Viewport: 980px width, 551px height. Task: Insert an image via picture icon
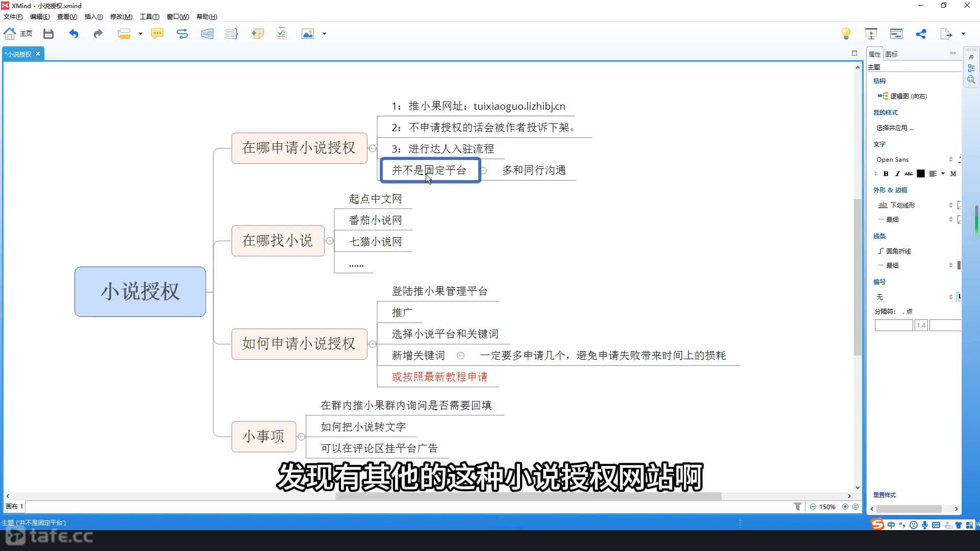(x=308, y=34)
